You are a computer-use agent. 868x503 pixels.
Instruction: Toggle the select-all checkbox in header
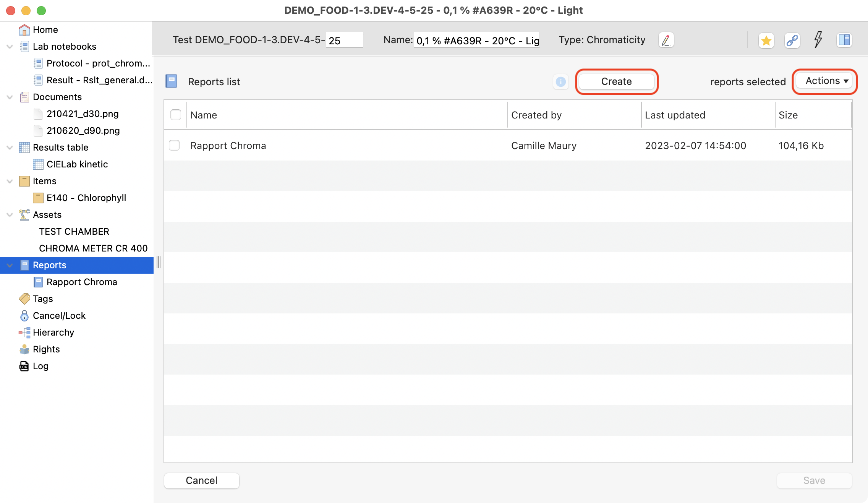click(175, 115)
